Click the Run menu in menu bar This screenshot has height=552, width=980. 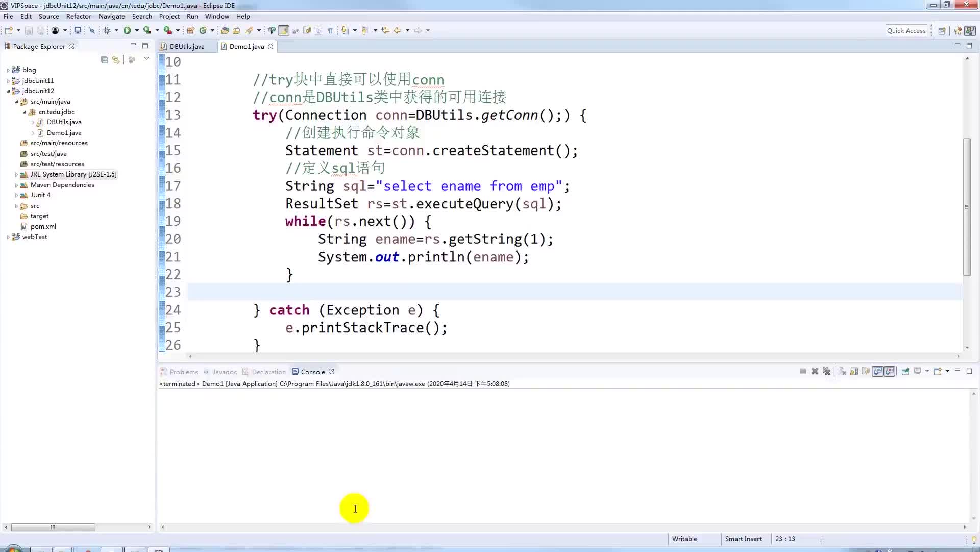(192, 16)
